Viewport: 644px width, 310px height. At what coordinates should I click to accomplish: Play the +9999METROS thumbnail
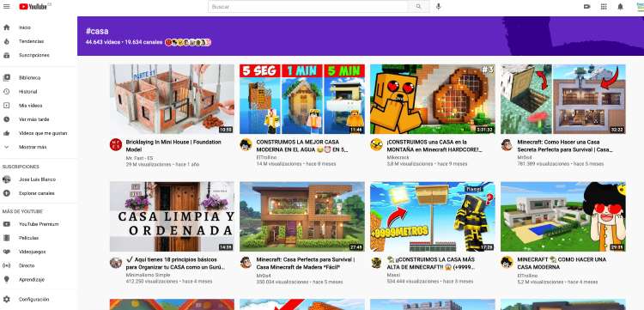(x=433, y=216)
